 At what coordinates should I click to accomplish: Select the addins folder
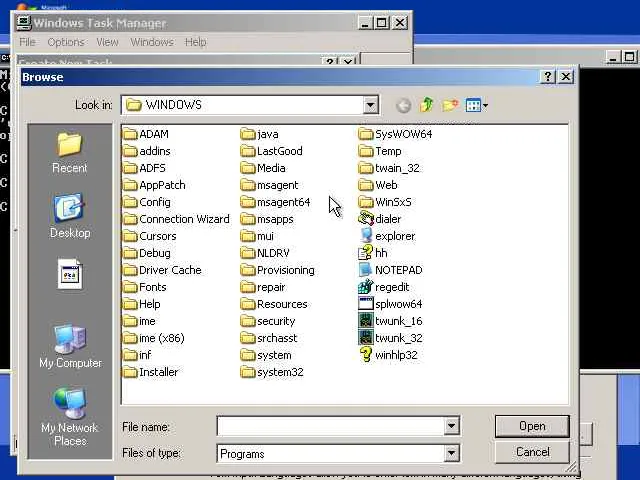pos(147,151)
